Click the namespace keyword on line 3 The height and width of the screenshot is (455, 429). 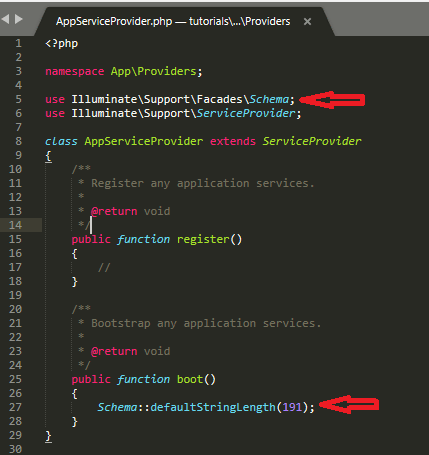point(75,71)
